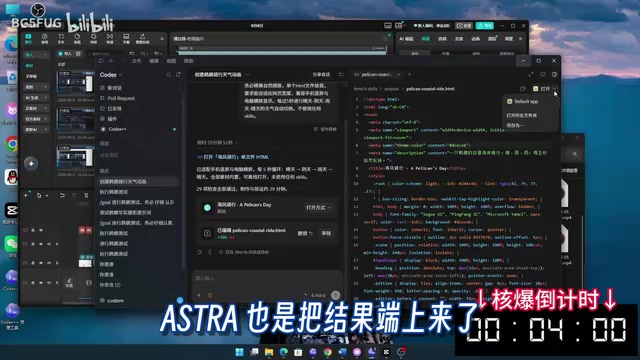Click 审核 on the edited file card
Screen dimensions: 640x360
coord(326,233)
